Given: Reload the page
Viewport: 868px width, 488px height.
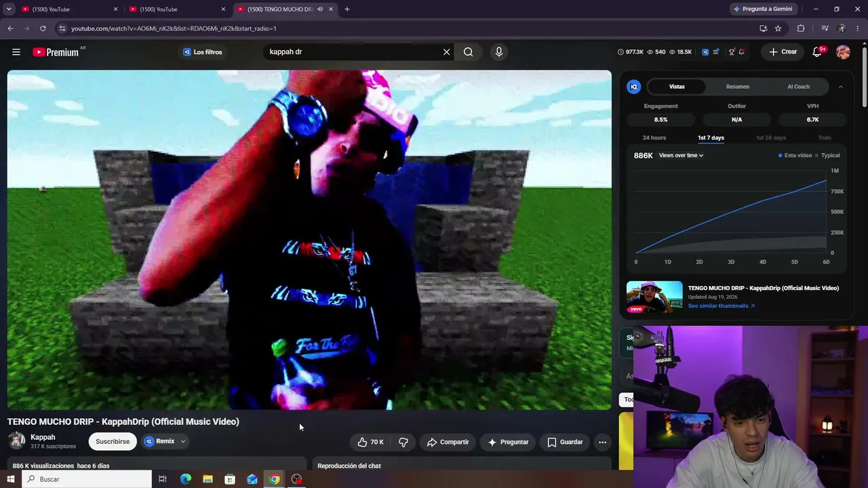Looking at the screenshot, I should click(x=43, y=28).
